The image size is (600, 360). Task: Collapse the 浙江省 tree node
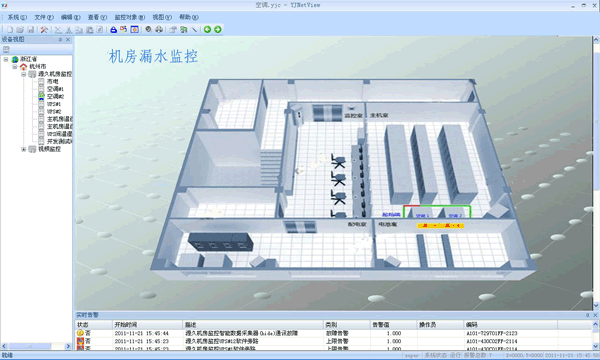(x=6, y=59)
